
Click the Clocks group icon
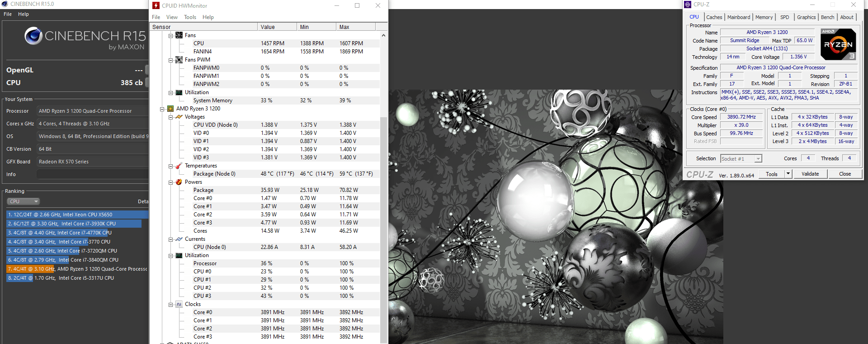point(179,304)
